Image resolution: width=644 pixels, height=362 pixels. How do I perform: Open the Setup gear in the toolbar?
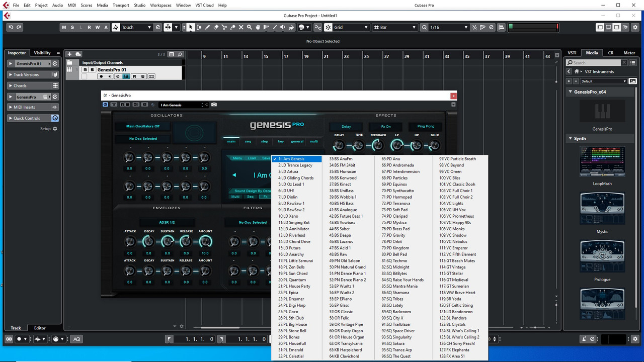635,27
